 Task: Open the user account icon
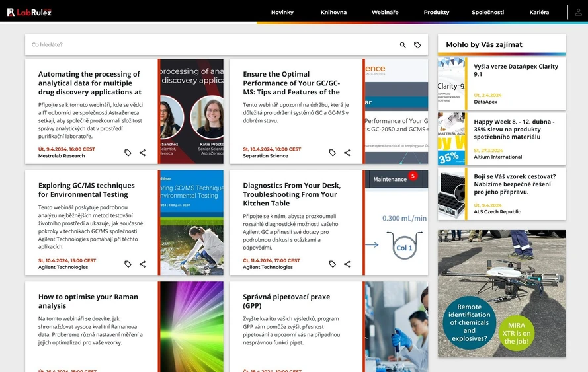[x=578, y=12]
